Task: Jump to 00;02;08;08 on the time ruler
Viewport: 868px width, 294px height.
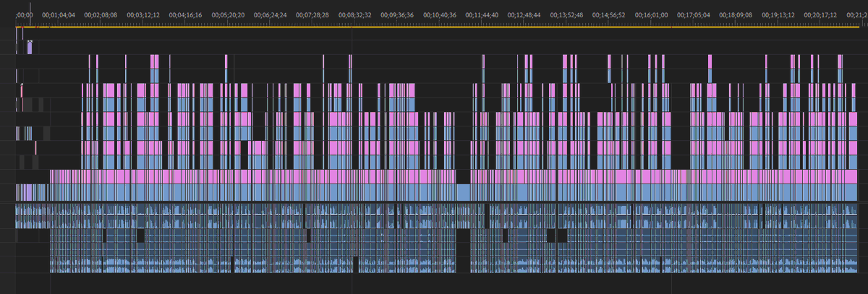Action: point(101,14)
